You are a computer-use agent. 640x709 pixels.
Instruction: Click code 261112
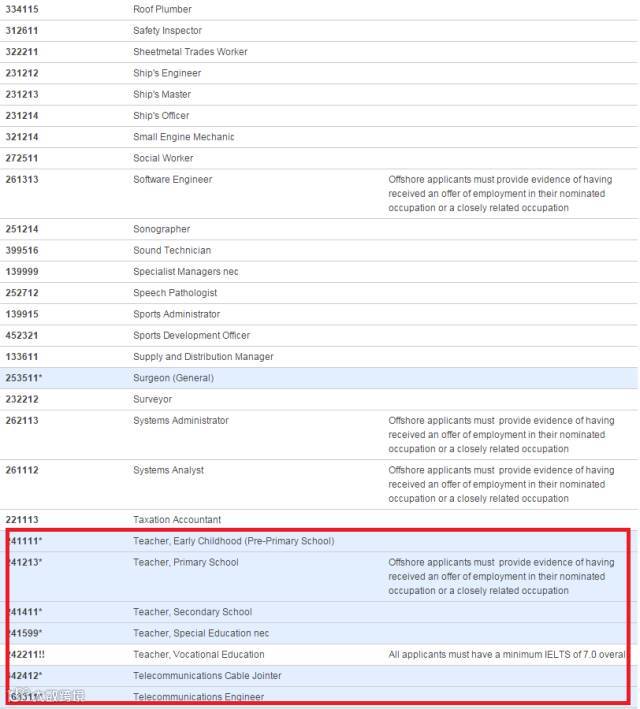coord(22,470)
